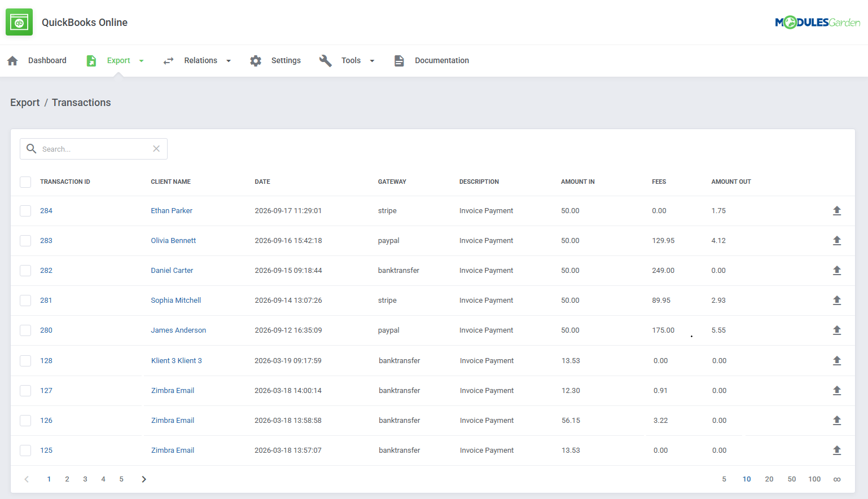Open the Dashboard menu item
The width and height of the screenshot is (868, 499).
pyautogui.click(x=47, y=60)
